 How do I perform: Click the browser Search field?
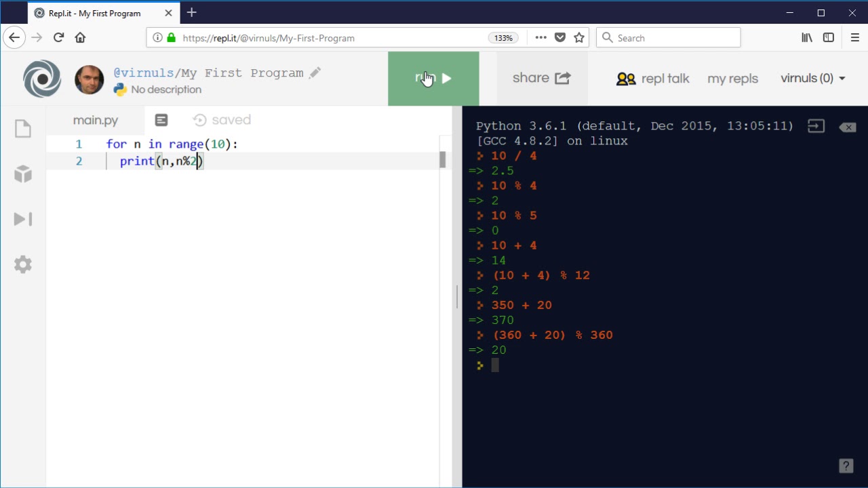pos(669,38)
